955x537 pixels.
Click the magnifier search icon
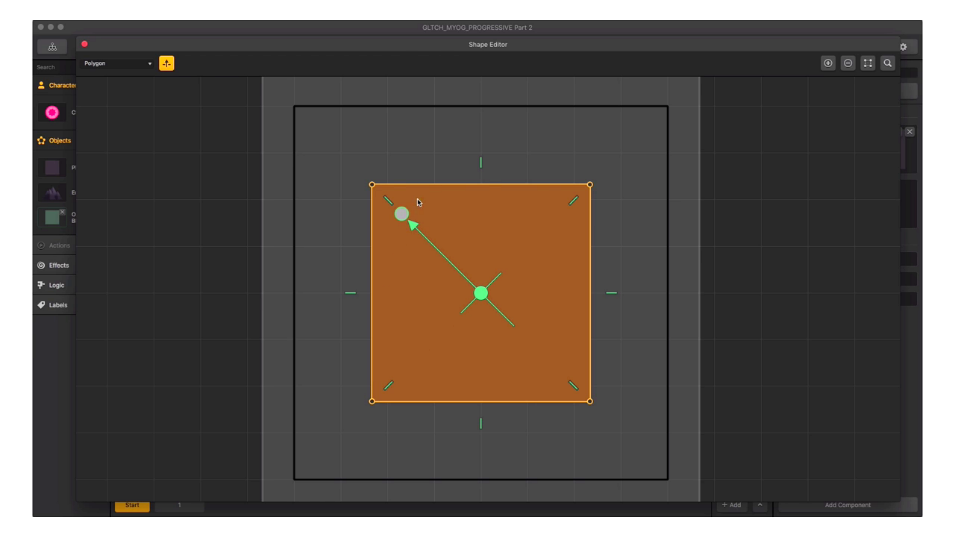click(x=888, y=63)
